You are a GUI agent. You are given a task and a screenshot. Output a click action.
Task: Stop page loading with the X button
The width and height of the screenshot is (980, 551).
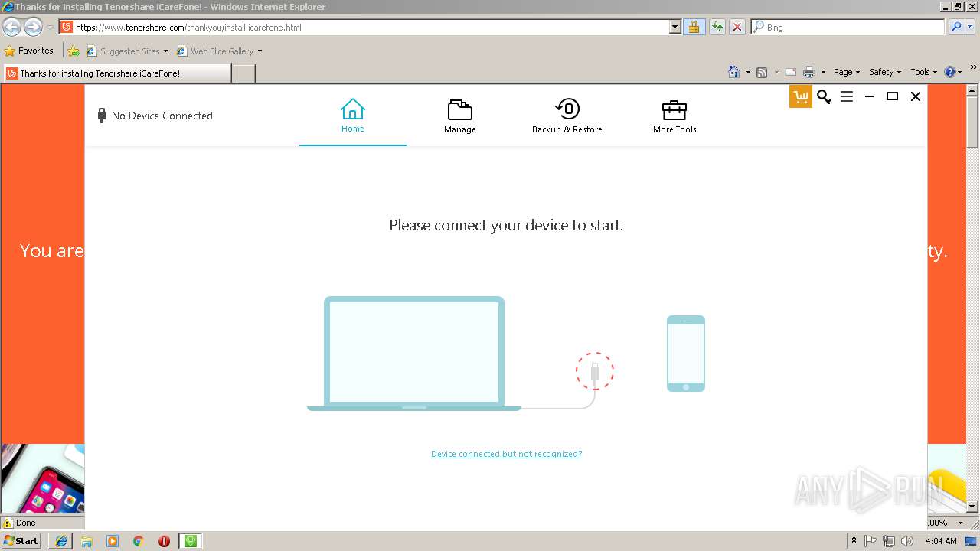[737, 28]
